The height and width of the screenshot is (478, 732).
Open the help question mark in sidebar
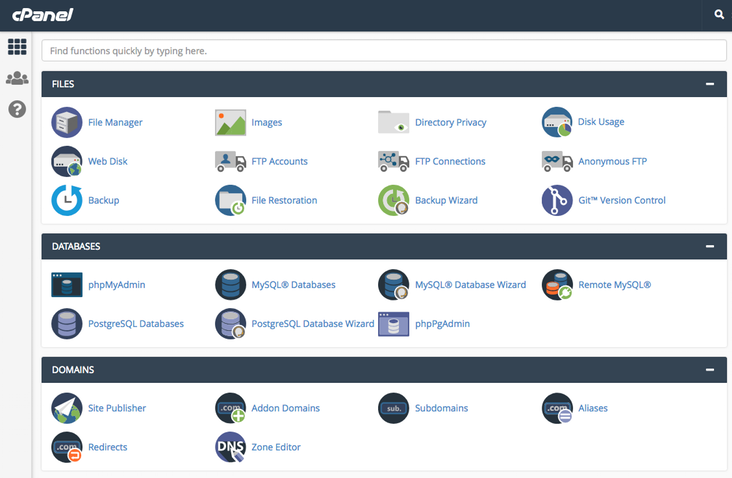coord(16,109)
